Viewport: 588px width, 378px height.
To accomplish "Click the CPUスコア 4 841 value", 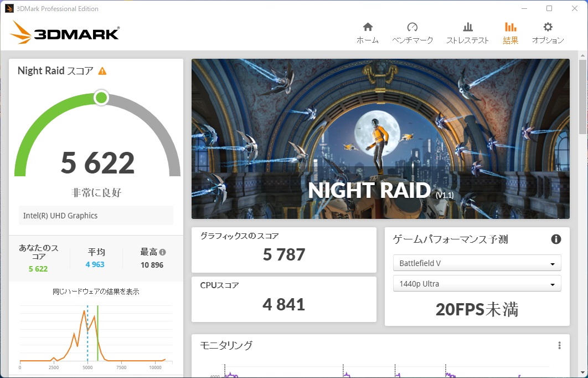I will 284,304.
